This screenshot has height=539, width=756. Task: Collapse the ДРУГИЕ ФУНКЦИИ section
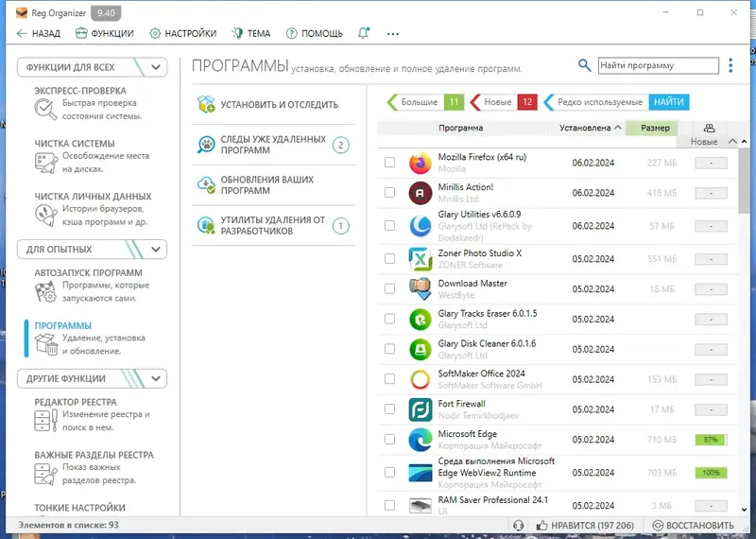click(x=155, y=379)
